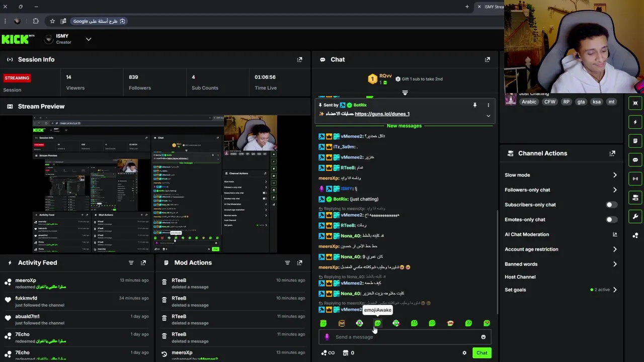
Task: Insert the brown angry face emote
Action: [x=342, y=323]
